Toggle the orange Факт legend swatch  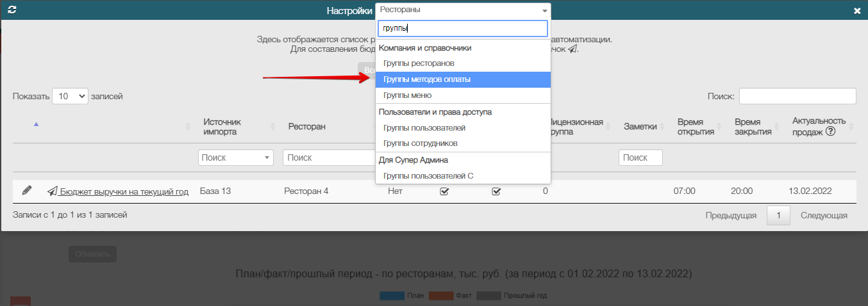[441, 296]
